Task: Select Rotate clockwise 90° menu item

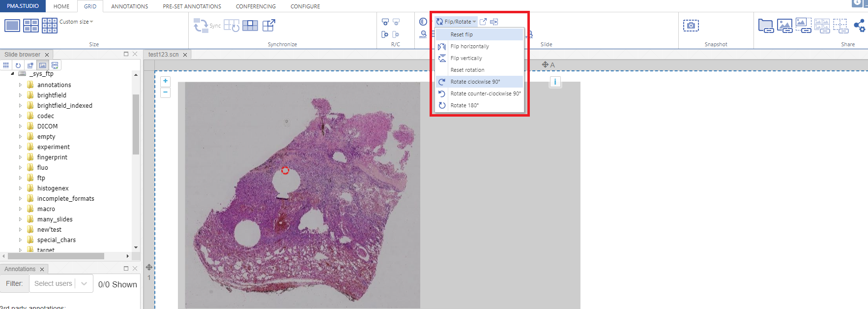Action: point(475,82)
